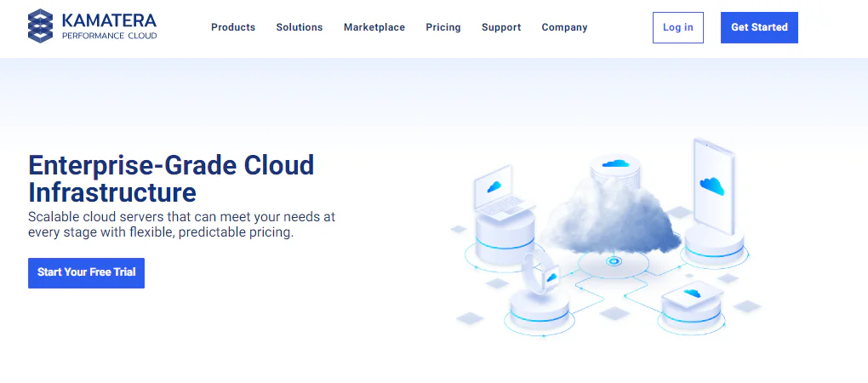Expand the Solutions menu
The width and height of the screenshot is (868, 383).
[x=300, y=27]
